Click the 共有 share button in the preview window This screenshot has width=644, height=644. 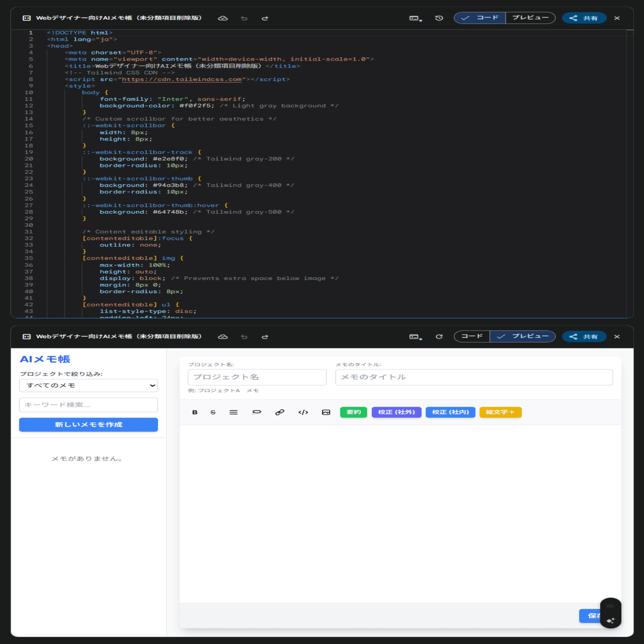click(584, 337)
